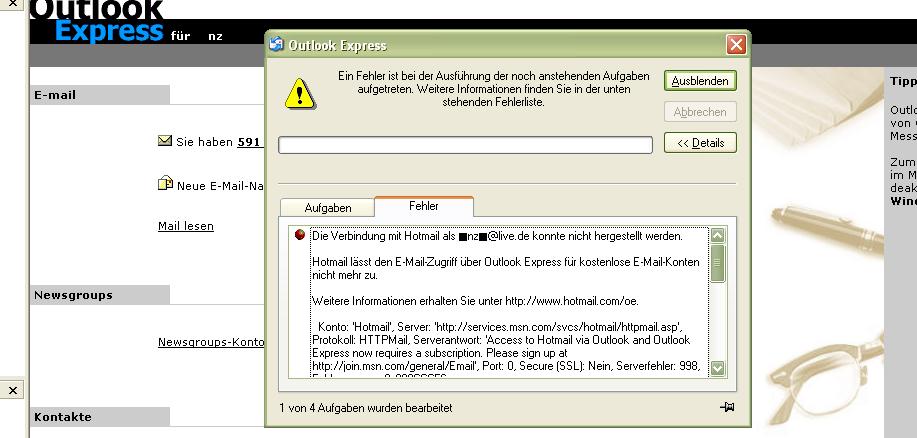The image size is (917, 438).
Task: Click the E-mail section header
Action: click(x=100, y=95)
